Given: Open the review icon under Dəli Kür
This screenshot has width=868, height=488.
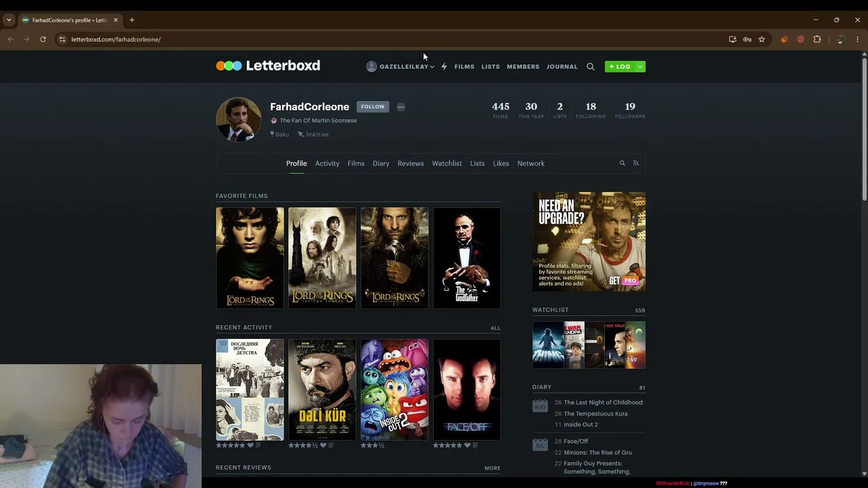Looking at the screenshot, I should [331, 445].
